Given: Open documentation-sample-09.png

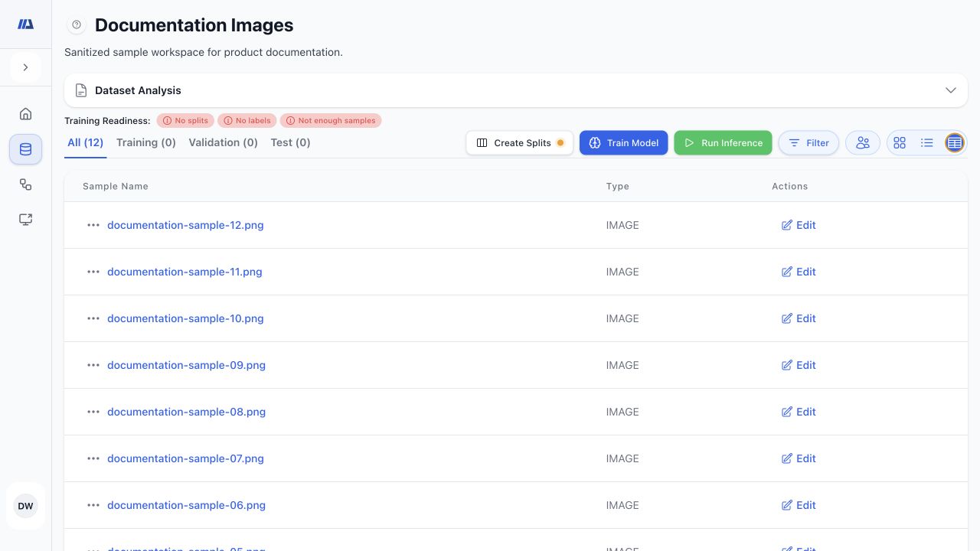Looking at the screenshot, I should (x=186, y=365).
